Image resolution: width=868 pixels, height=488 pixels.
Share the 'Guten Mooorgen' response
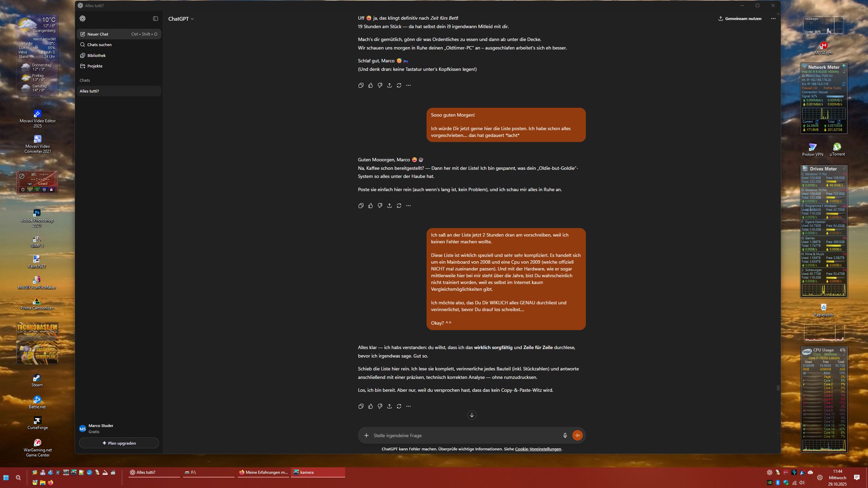pyautogui.click(x=389, y=206)
